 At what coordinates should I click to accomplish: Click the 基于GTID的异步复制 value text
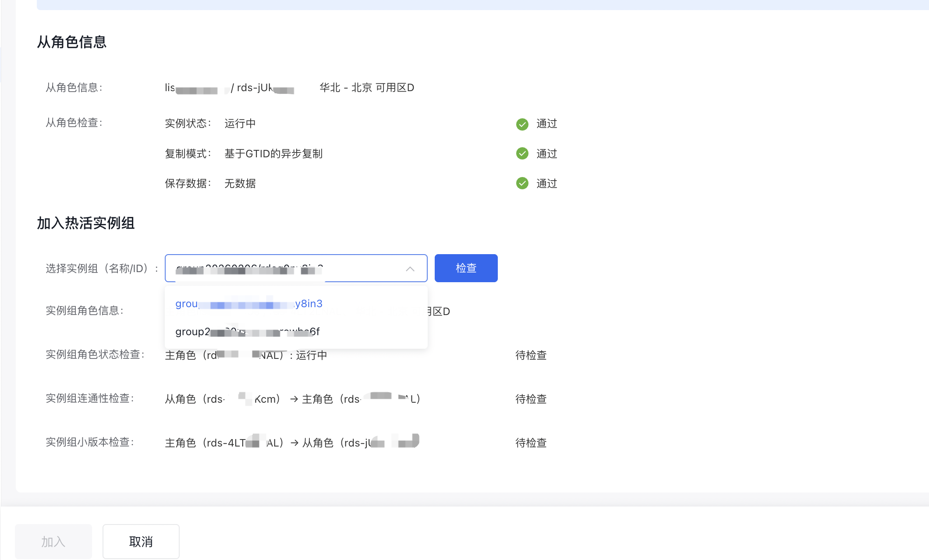273,154
